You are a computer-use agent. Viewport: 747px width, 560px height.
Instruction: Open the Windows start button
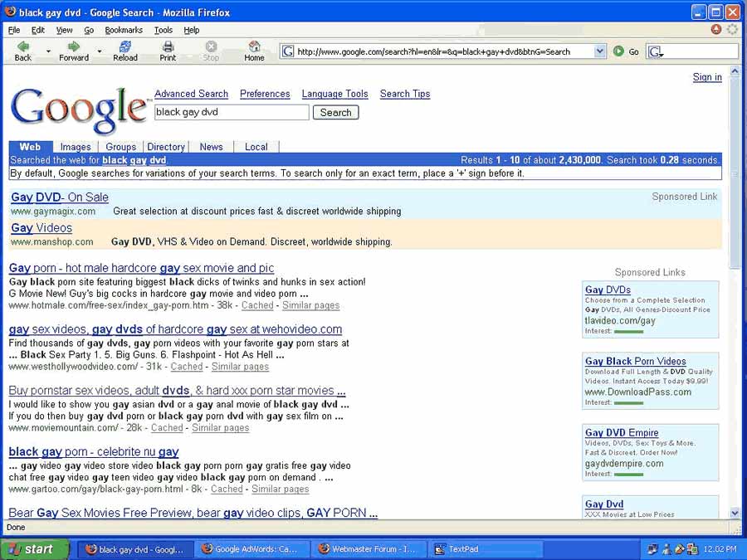[x=34, y=549]
